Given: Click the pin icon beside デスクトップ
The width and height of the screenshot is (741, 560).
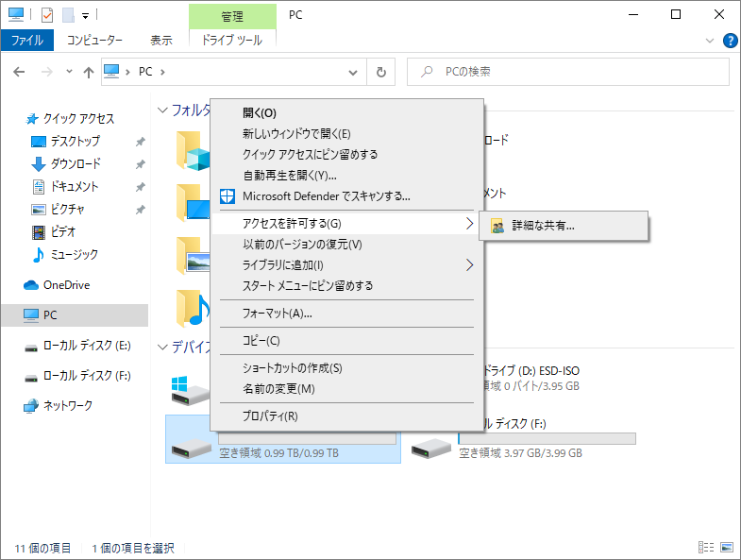Looking at the screenshot, I should tap(141, 142).
